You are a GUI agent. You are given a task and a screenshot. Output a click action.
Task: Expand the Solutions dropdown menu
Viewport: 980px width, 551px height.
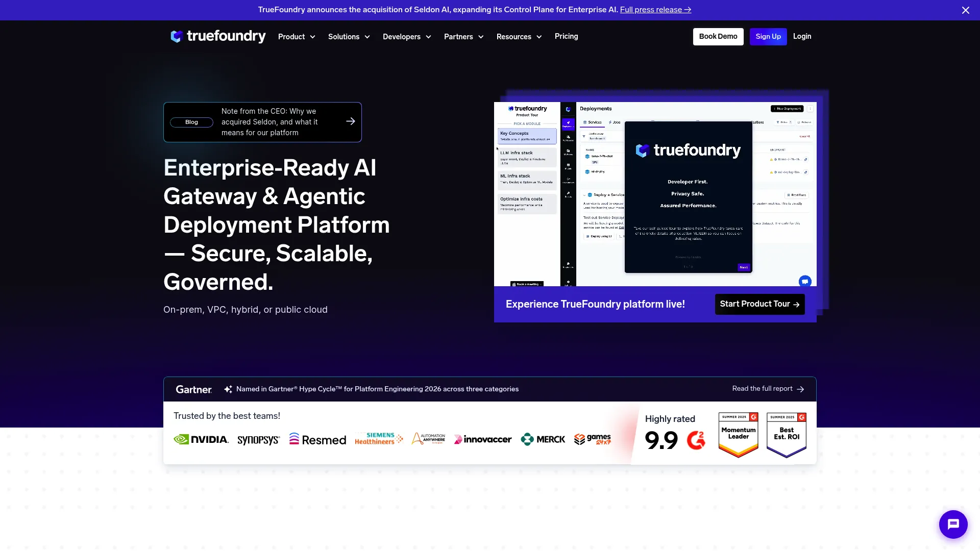pos(349,37)
